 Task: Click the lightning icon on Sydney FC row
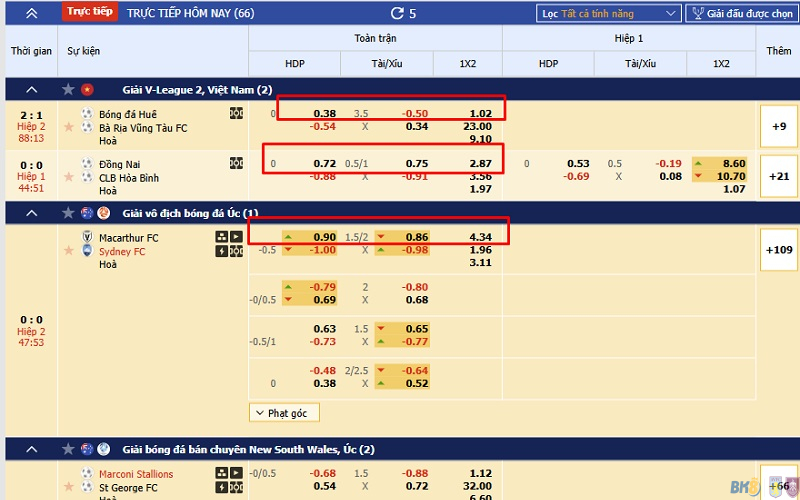pyautogui.click(x=221, y=251)
